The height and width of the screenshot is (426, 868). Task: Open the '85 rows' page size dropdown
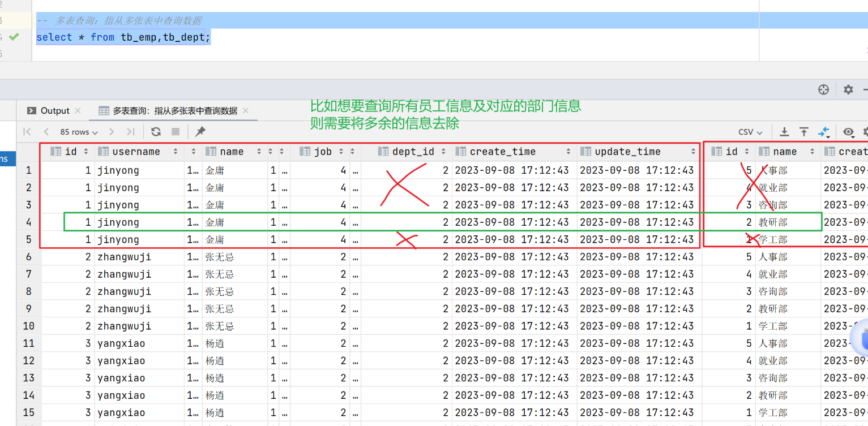point(79,132)
